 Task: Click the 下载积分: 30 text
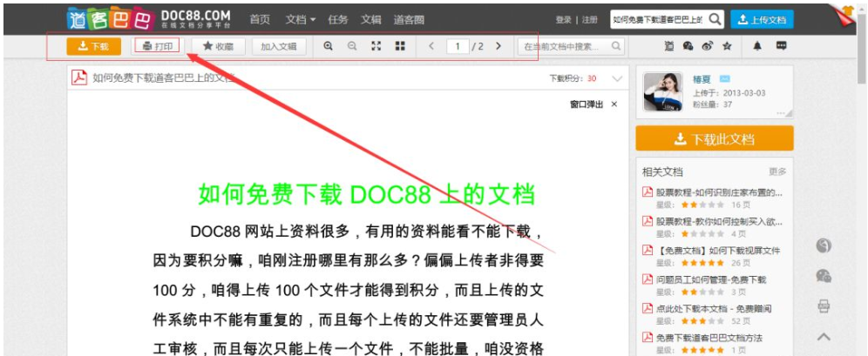573,78
